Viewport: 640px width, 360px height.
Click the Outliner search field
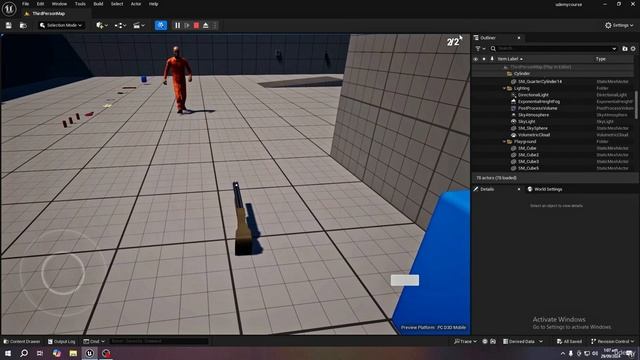553,49
